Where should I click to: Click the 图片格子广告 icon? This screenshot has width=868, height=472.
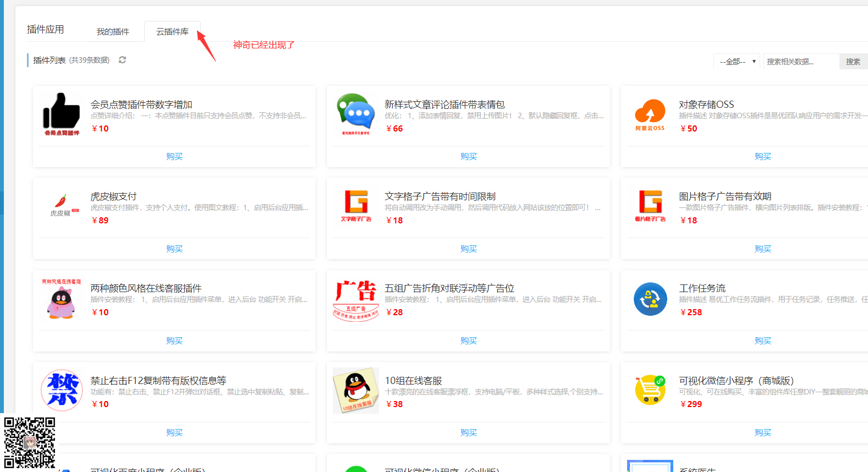pos(650,206)
